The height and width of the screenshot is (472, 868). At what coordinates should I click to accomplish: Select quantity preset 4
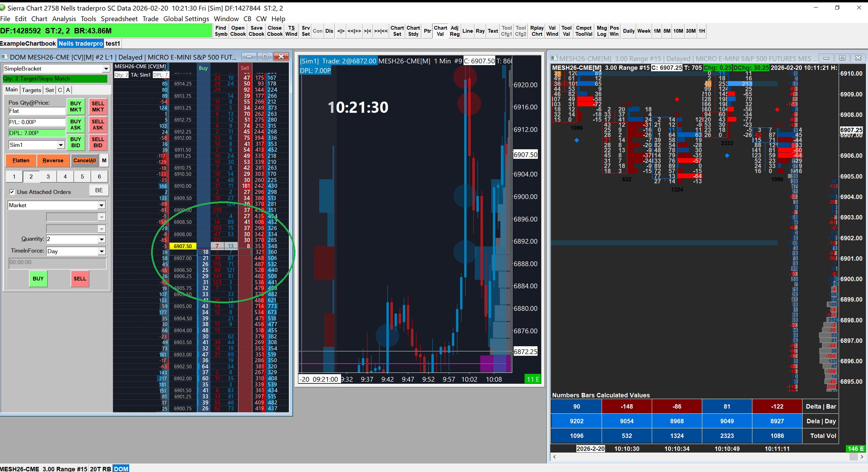[x=65, y=177]
